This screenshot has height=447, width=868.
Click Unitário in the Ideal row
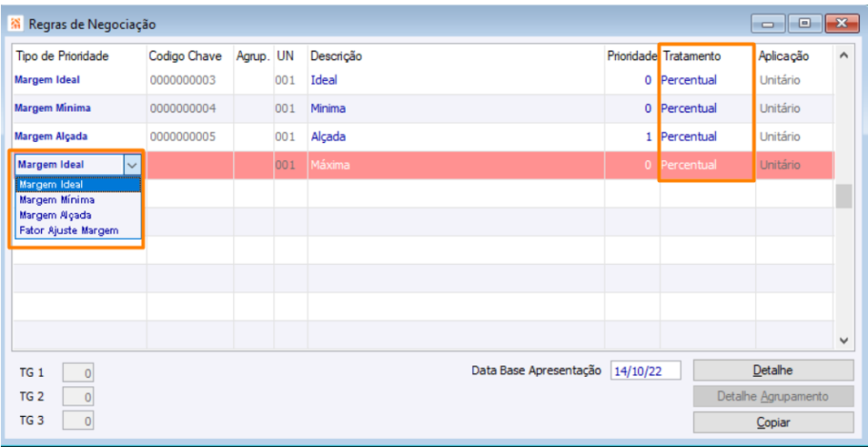780,80
